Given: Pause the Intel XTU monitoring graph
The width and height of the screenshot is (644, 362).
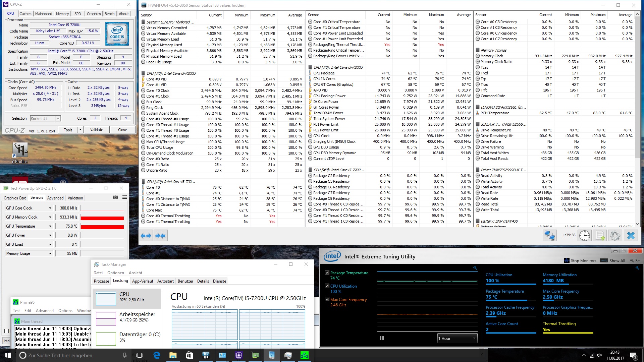Looking at the screenshot, I should pos(382,338).
